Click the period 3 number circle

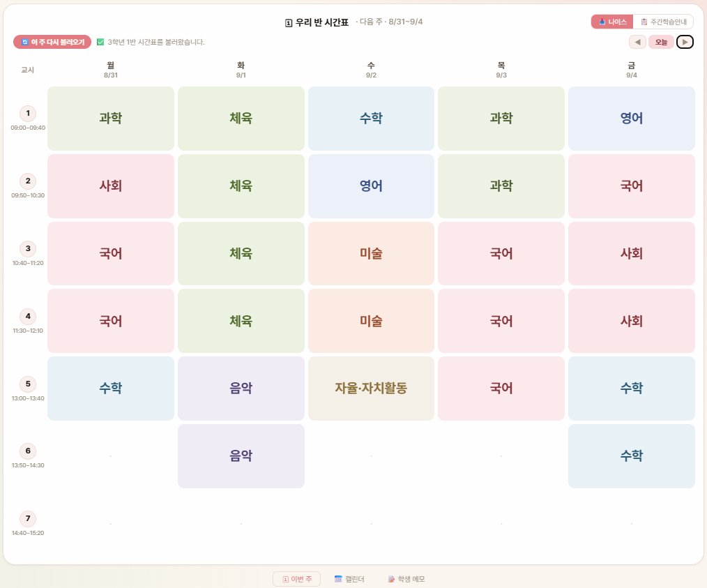(28, 248)
